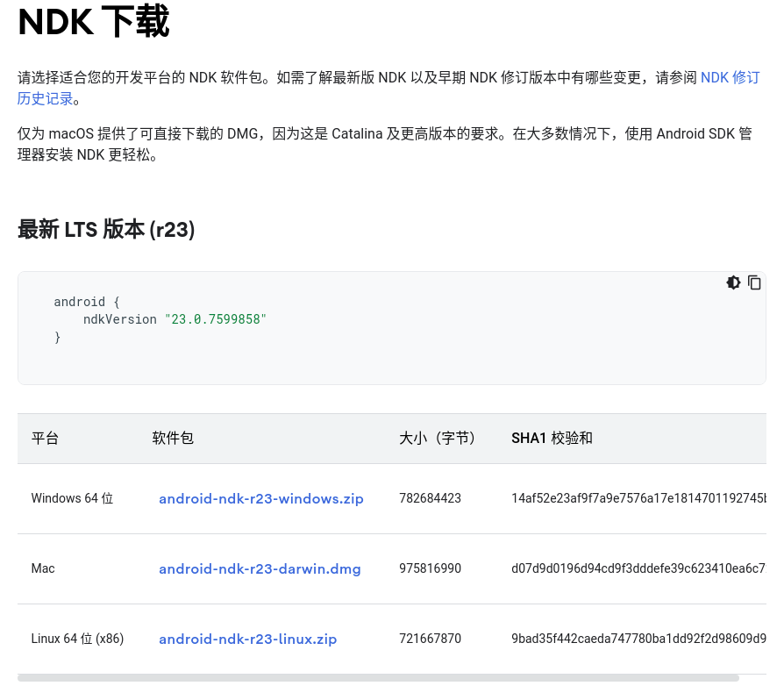
Task: Download android-ndk-r23-windows.zip
Action: click(260, 498)
